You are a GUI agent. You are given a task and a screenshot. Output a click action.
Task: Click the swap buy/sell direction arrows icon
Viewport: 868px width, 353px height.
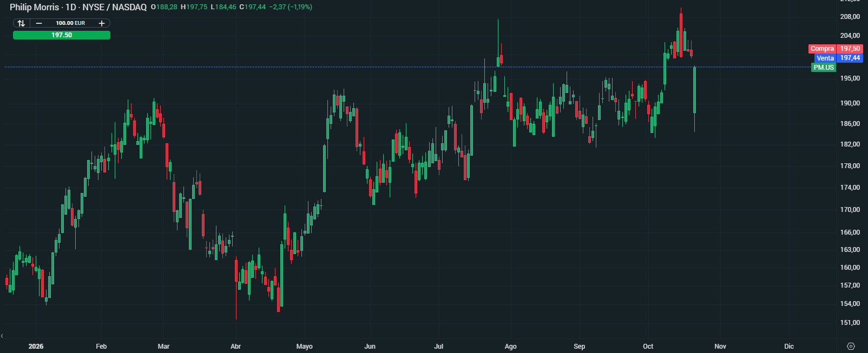click(x=21, y=23)
